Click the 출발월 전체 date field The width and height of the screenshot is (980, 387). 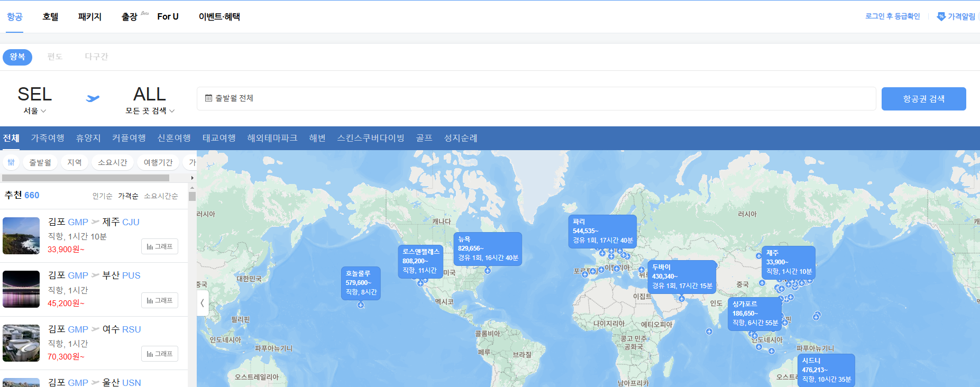(536, 99)
